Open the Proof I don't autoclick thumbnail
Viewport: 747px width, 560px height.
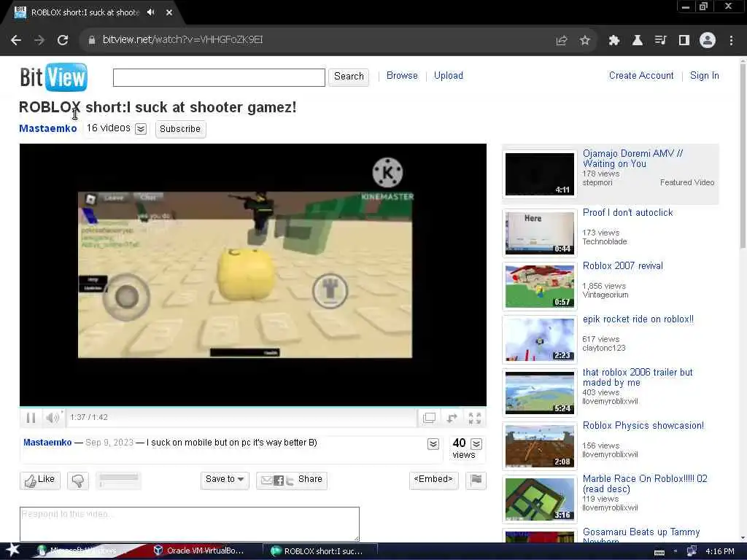(540, 233)
